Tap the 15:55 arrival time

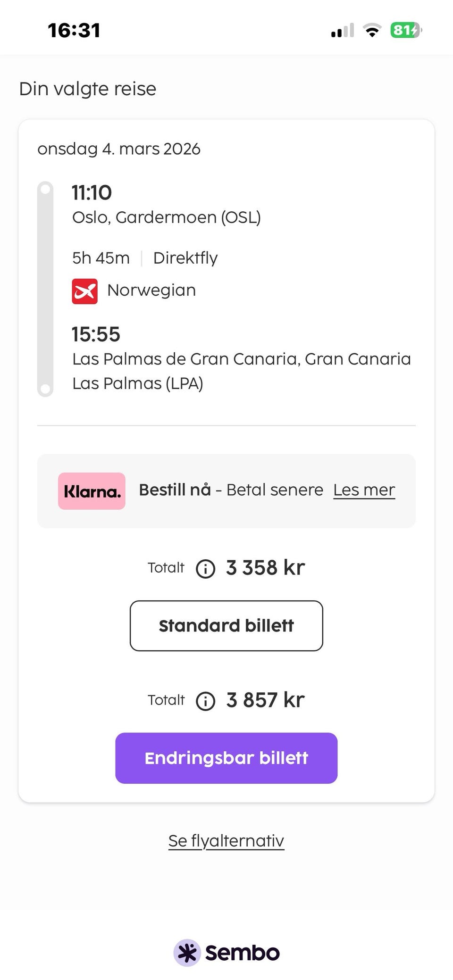(96, 334)
